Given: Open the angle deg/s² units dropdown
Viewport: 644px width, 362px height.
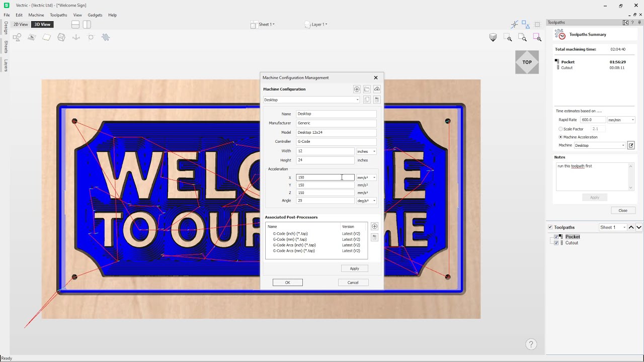Looking at the screenshot, I should pyautogui.click(x=366, y=201).
